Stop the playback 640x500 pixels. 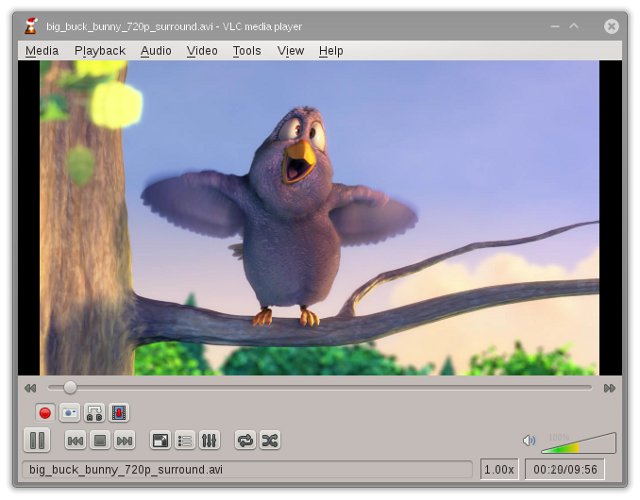pyautogui.click(x=100, y=440)
